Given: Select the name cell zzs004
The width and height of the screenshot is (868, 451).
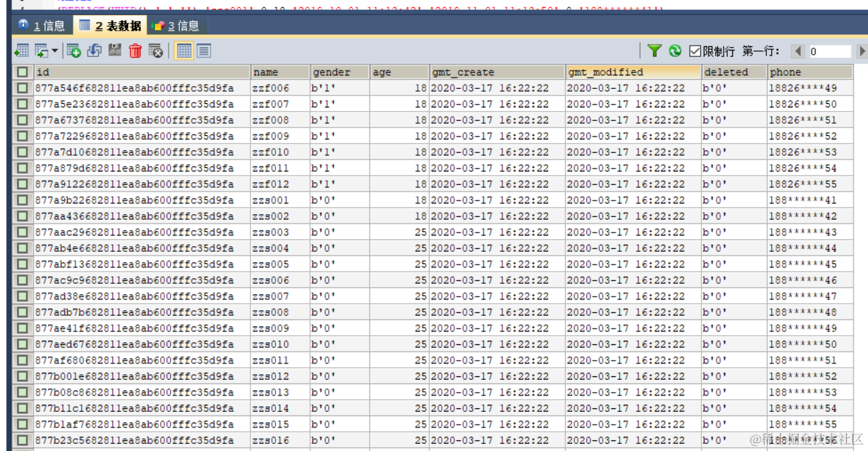Looking at the screenshot, I should (280, 248).
